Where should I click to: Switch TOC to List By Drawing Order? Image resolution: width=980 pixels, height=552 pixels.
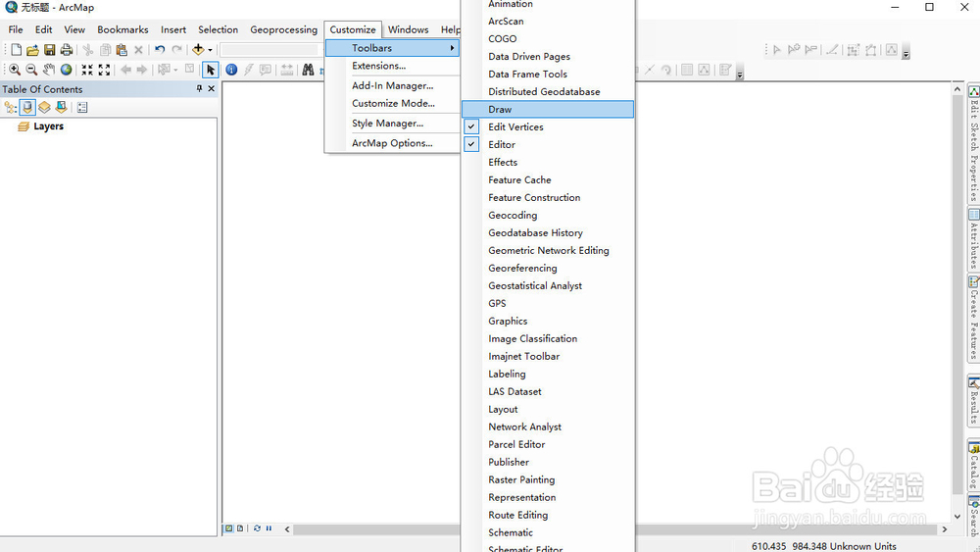click(x=11, y=108)
